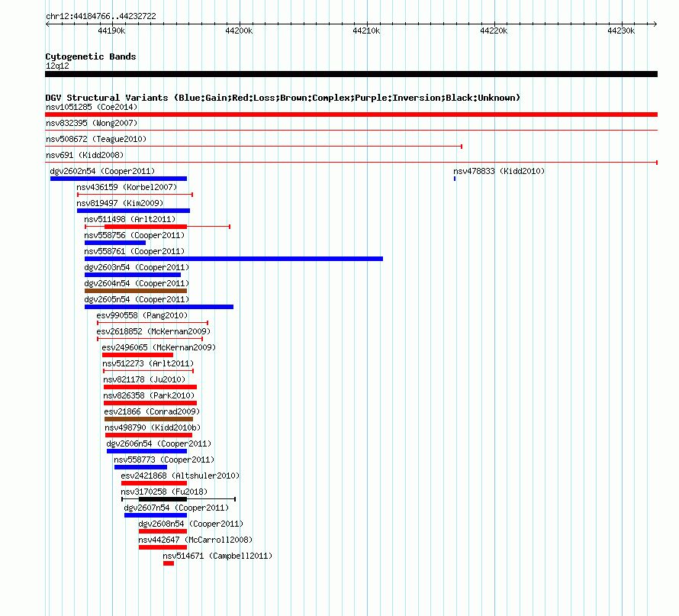Click the 44190k ruler tick label

[111, 31]
